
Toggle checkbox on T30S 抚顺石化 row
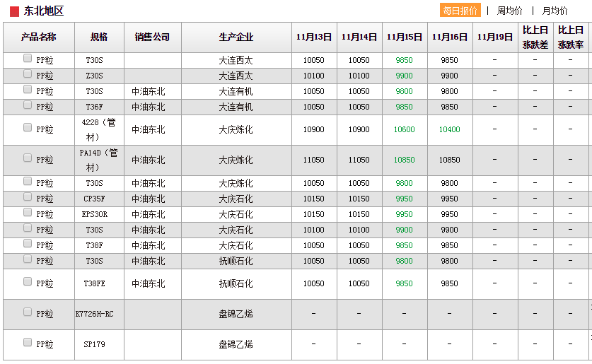[x=27, y=259]
